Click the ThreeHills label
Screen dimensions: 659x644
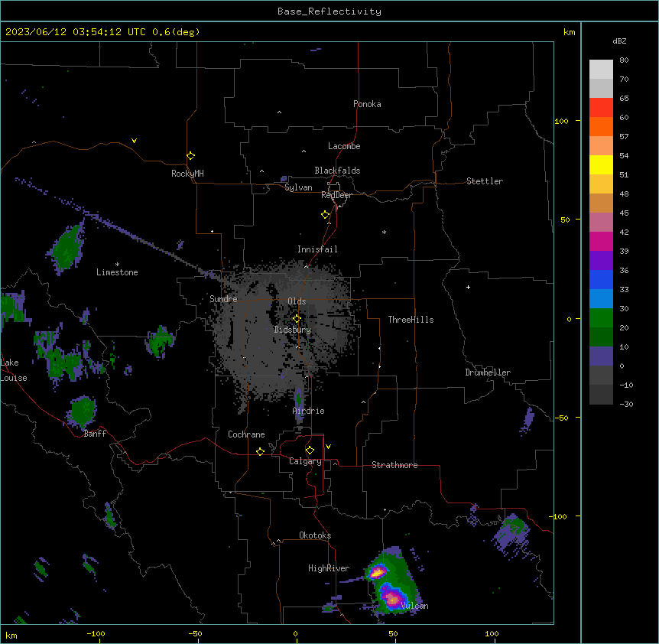click(x=411, y=320)
